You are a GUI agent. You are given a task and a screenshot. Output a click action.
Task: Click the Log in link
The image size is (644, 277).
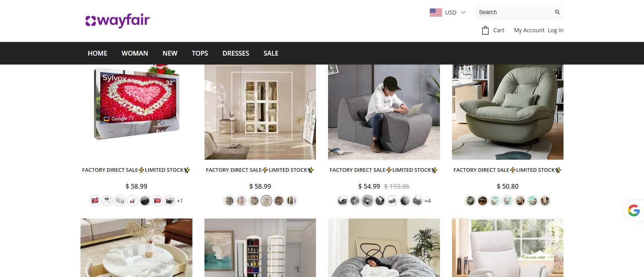555,30
